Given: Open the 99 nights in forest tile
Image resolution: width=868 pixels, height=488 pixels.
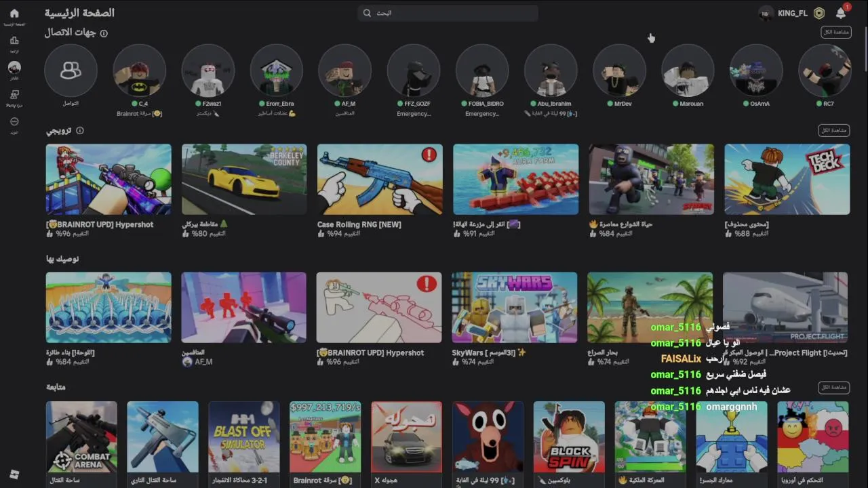Looking at the screenshot, I should tap(488, 437).
